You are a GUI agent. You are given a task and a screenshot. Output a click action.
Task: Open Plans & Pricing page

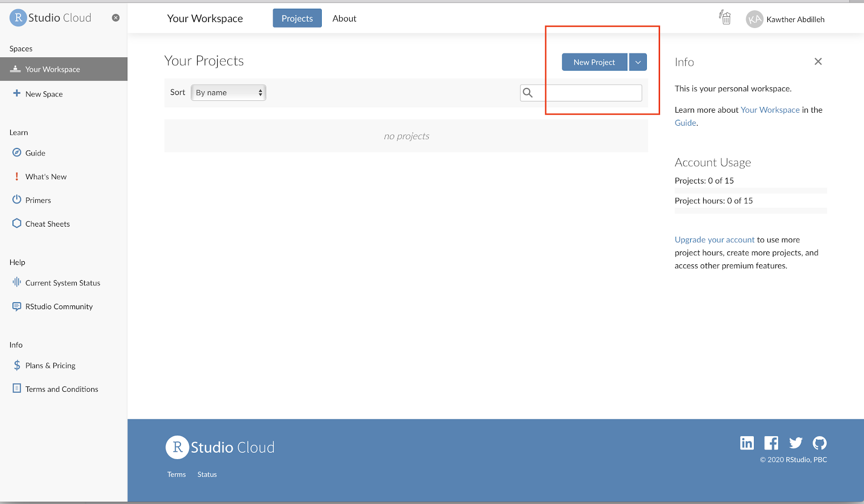pyautogui.click(x=50, y=365)
